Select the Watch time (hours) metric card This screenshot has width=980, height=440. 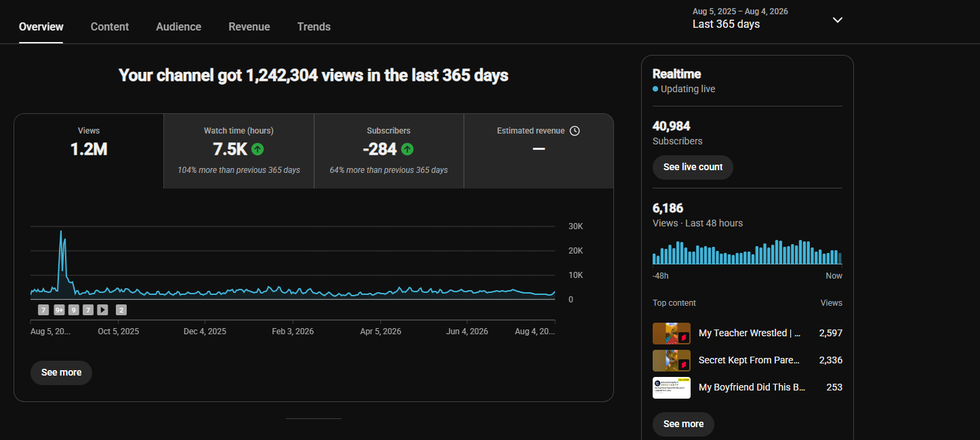(239, 151)
